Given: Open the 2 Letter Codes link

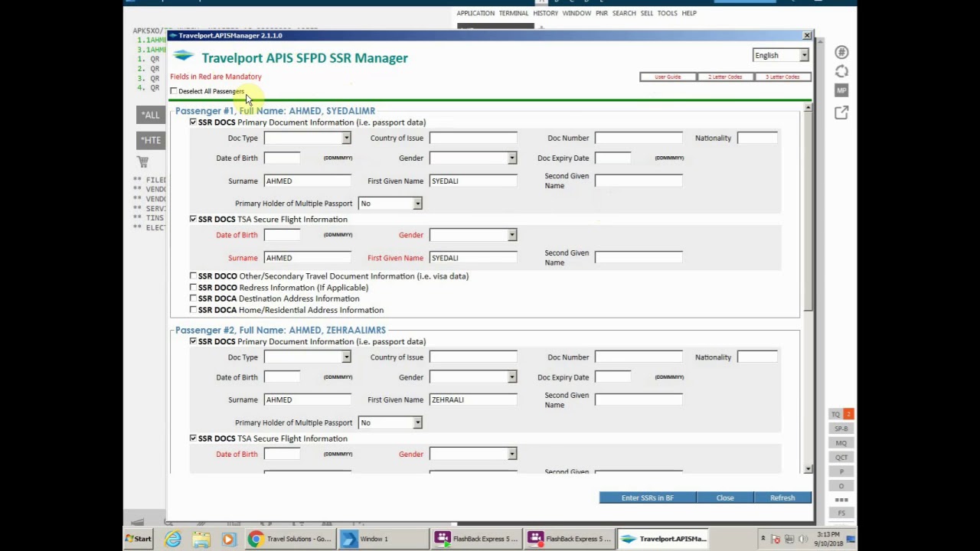Looking at the screenshot, I should pyautogui.click(x=725, y=77).
